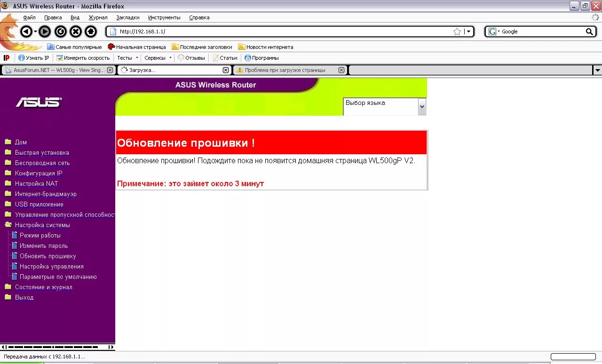Open the search engine selector icon

pyautogui.click(x=494, y=32)
